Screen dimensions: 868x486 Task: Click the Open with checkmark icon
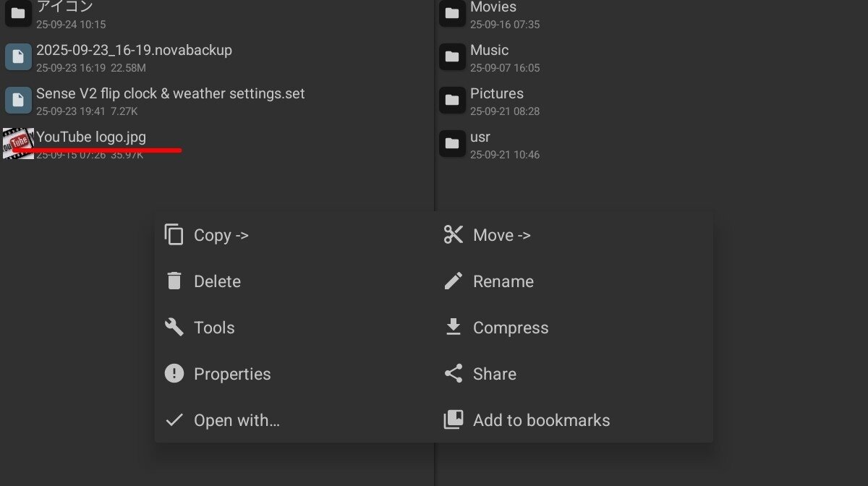pyautogui.click(x=174, y=420)
